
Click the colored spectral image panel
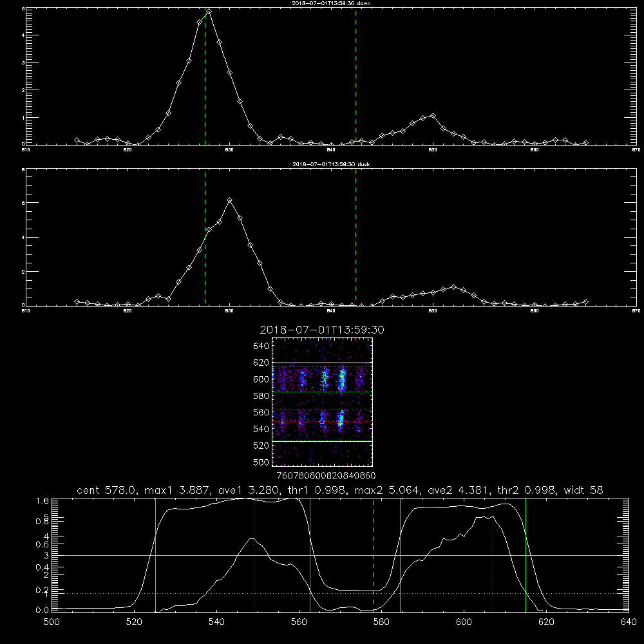click(322, 402)
